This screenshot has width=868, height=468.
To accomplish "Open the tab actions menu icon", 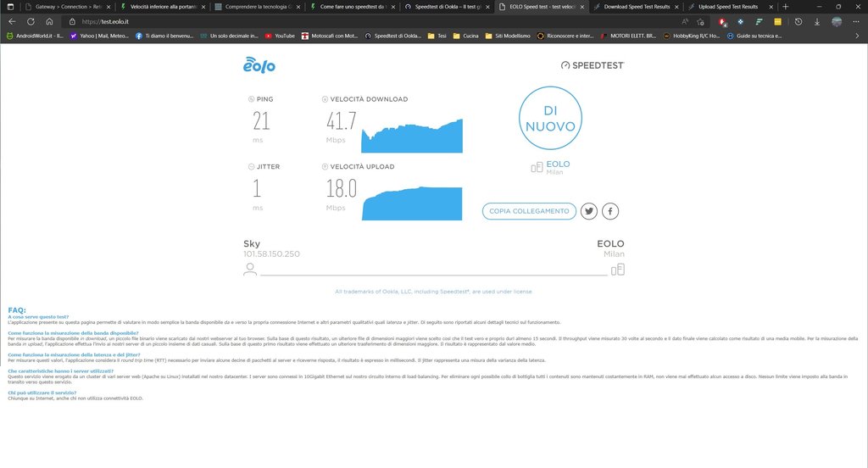I will [x=10, y=7].
